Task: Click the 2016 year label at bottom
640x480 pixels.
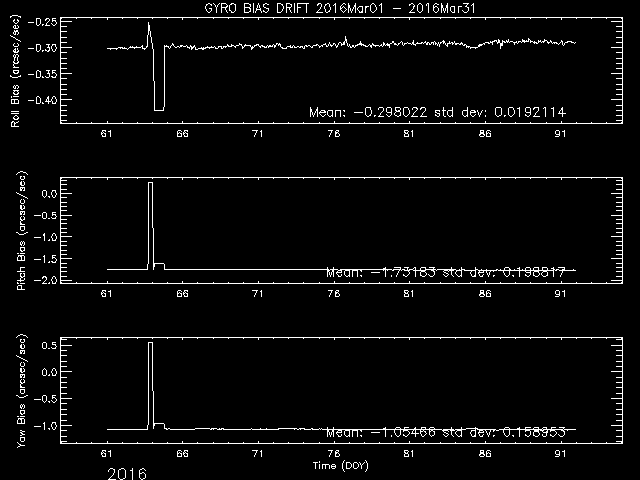Action: 127,473
